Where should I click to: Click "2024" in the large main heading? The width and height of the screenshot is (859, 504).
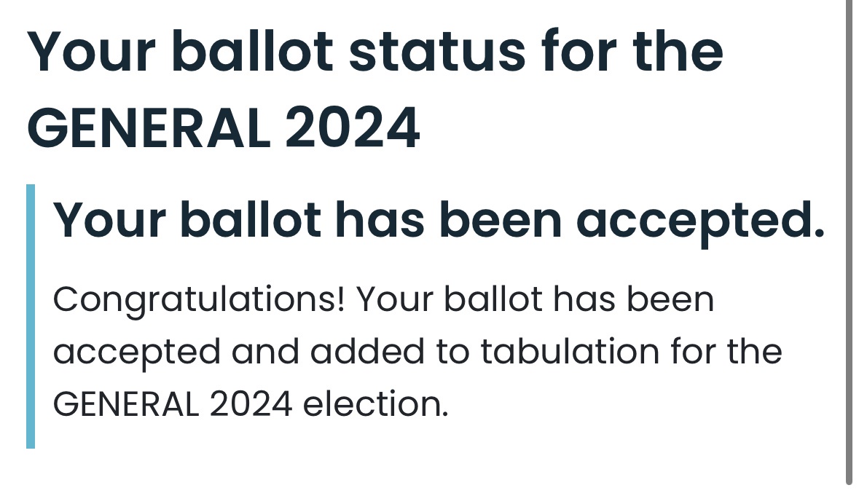[352, 128]
